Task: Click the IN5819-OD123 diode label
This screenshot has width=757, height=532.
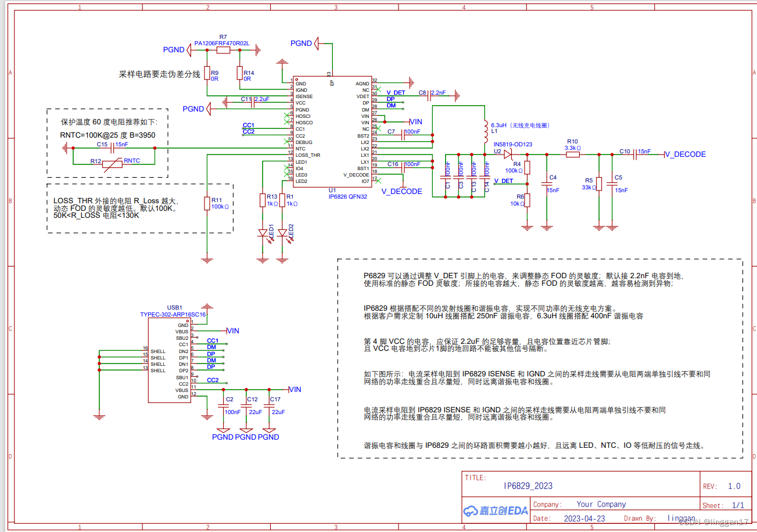Action: click(x=513, y=144)
